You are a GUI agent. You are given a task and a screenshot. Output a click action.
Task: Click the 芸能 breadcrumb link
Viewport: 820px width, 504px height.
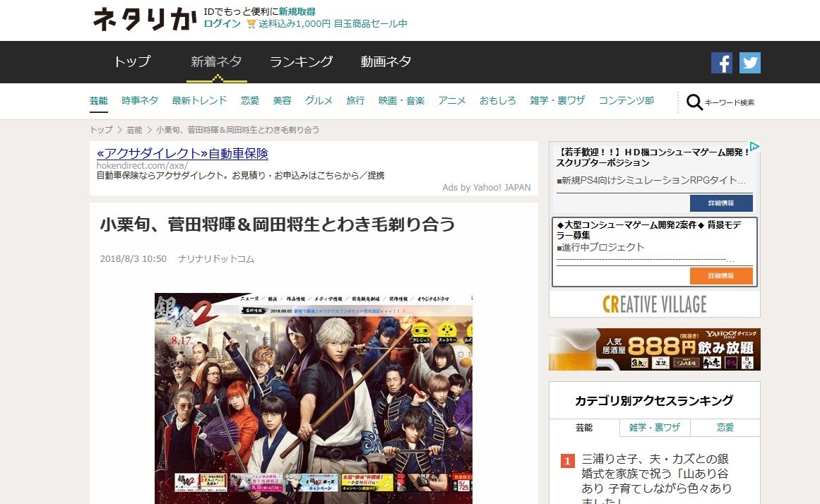point(134,130)
